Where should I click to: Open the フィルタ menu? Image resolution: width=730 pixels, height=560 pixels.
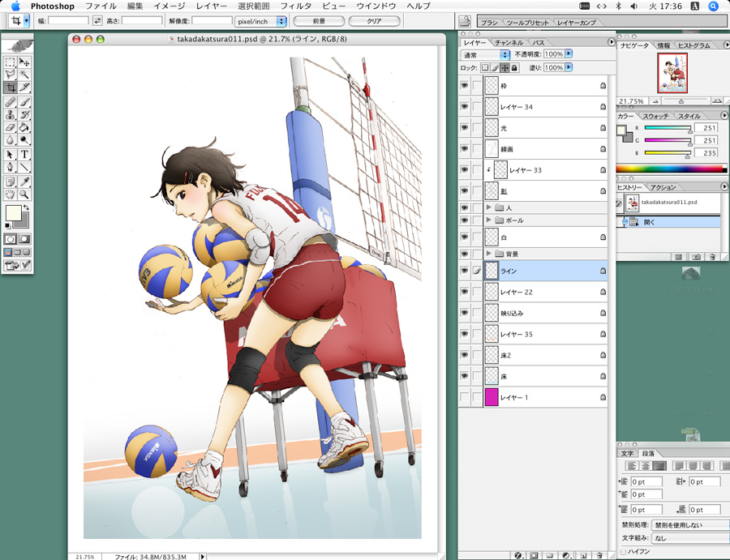point(295,6)
